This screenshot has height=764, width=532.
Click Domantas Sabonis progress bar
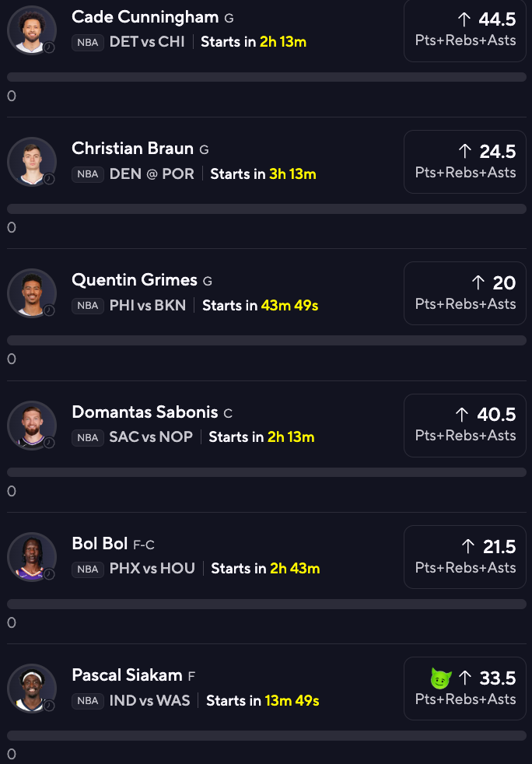267,472
